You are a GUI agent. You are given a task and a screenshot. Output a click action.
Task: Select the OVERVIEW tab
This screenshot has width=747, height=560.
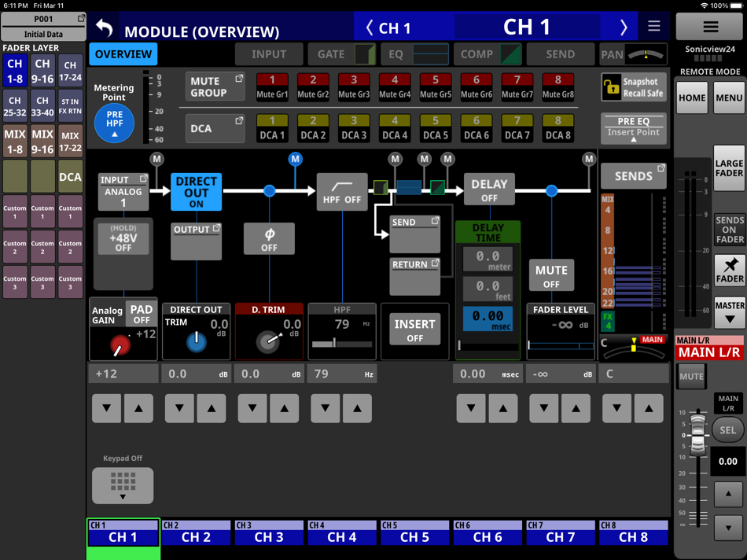tap(123, 53)
